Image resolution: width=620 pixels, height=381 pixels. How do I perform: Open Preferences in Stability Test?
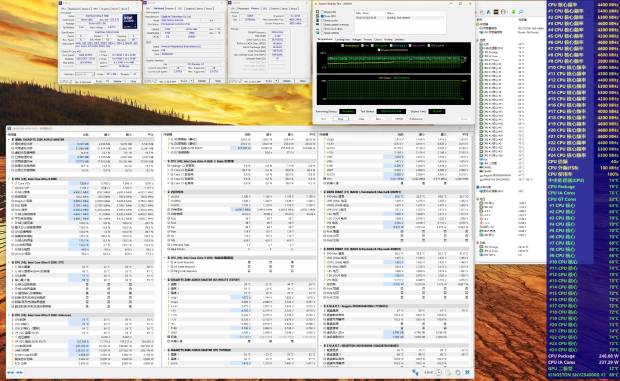click(416, 119)
